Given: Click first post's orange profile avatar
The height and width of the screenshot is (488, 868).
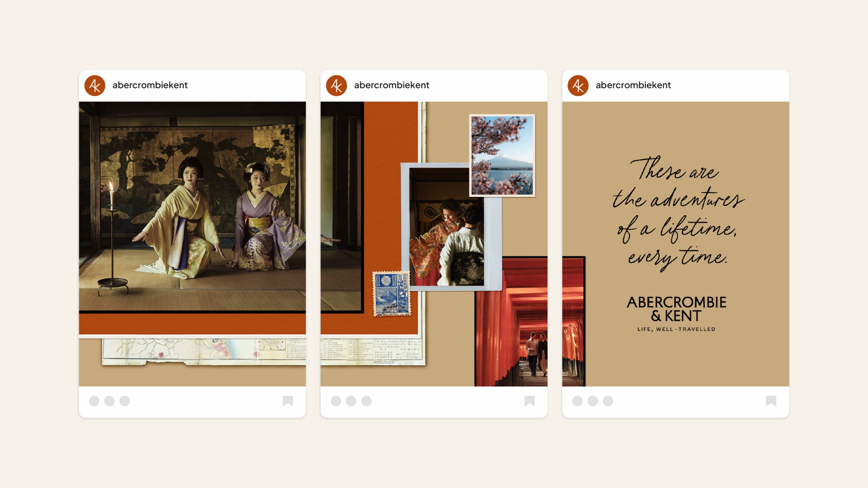Looking at the screenshot, I should 95,86.
